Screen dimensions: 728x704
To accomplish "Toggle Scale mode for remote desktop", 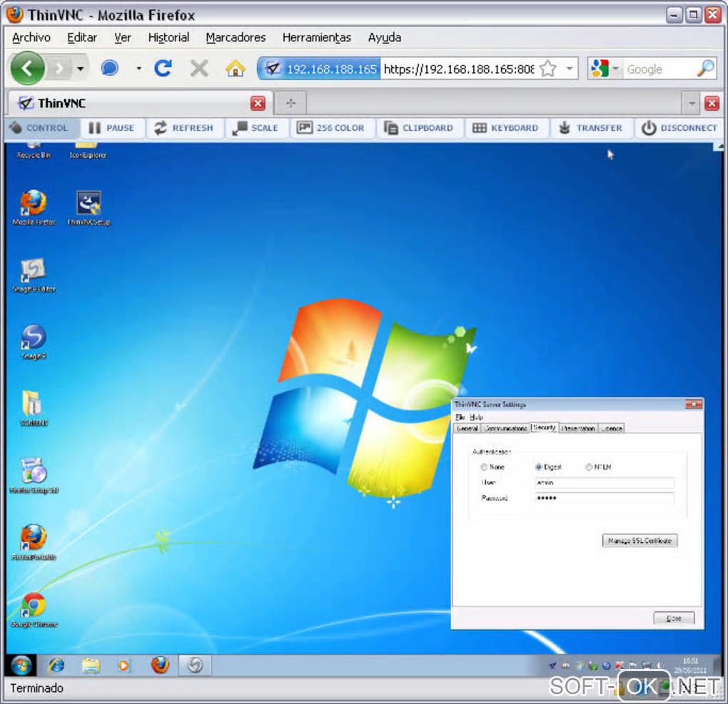I will click(x=256, y=128).
